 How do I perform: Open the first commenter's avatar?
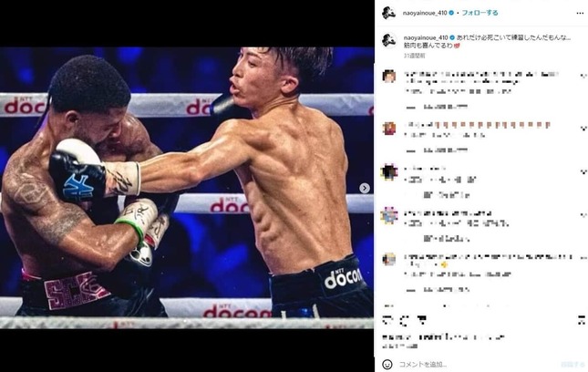click(x=389, y=76)
